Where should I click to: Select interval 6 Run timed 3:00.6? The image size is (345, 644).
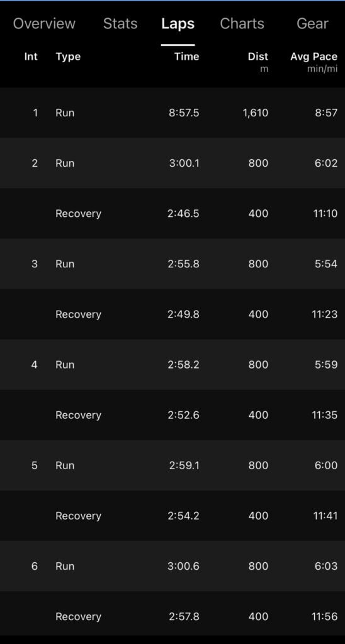point(172,566)
